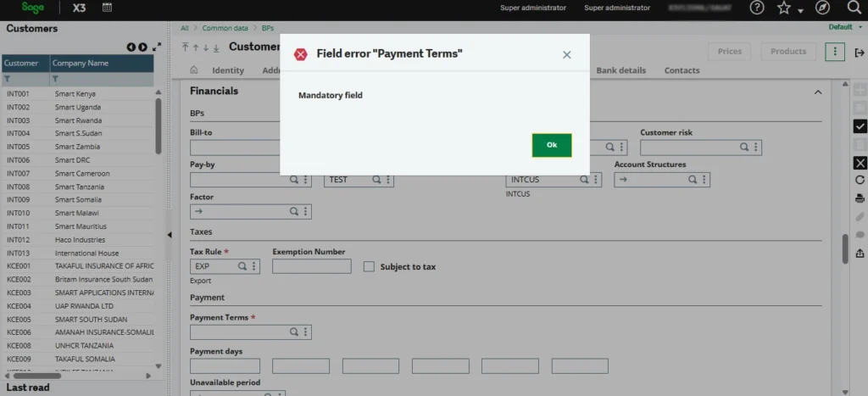This screenshot has height=396, width=868.
Task: Open the favorites dropdown arrow beside star
Action: point(800,11)
